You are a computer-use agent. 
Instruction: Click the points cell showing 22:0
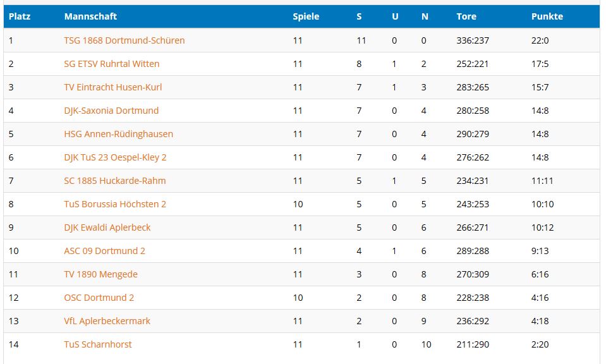point(540,40)
